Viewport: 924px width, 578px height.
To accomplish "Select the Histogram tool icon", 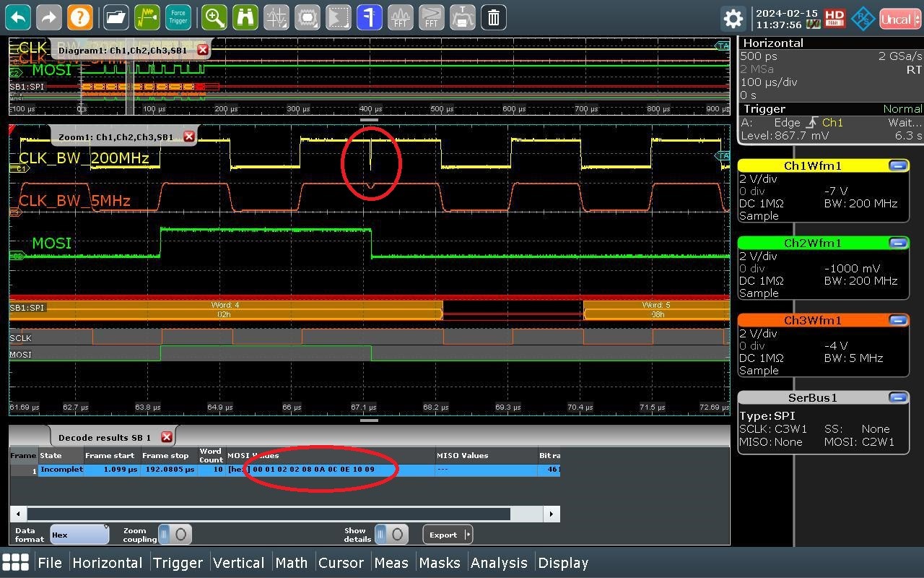I will (x=339, y=17).
